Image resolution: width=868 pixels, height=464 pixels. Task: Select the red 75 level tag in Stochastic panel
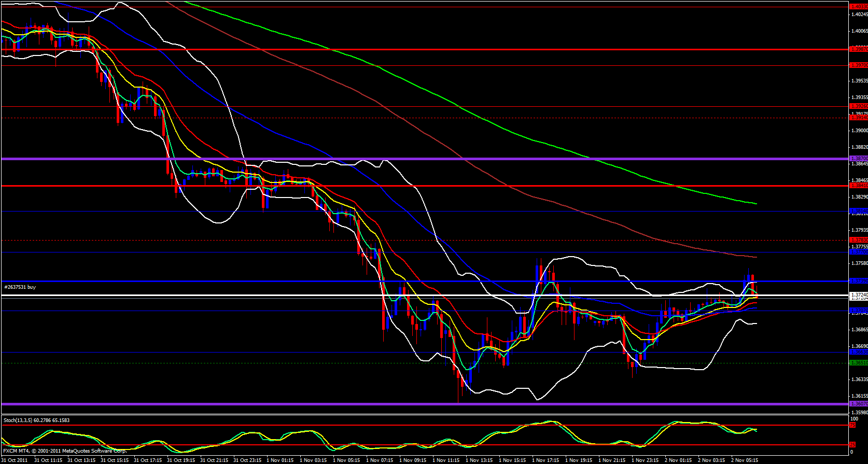tap(852, 425)
